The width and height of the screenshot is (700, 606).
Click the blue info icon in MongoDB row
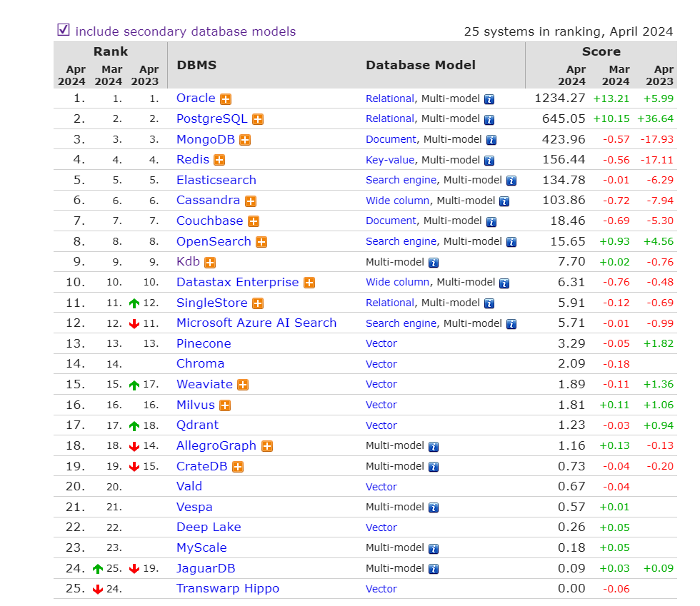(x=491, y=140)
